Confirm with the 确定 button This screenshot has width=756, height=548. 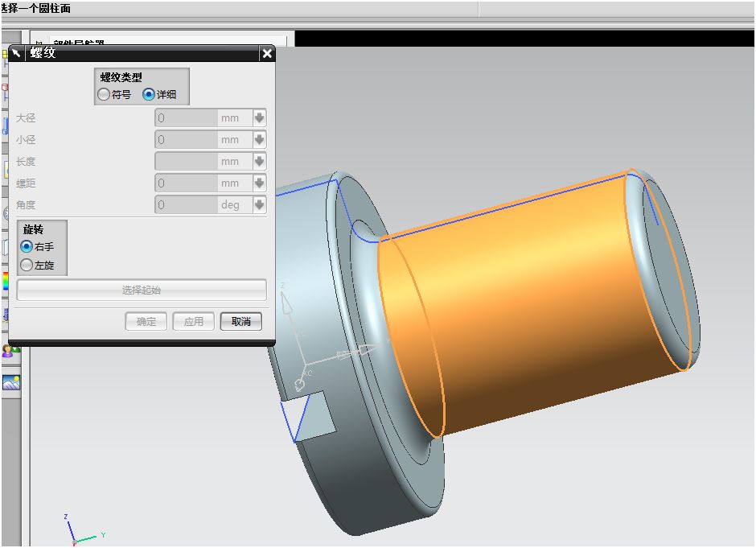[146, 321]
